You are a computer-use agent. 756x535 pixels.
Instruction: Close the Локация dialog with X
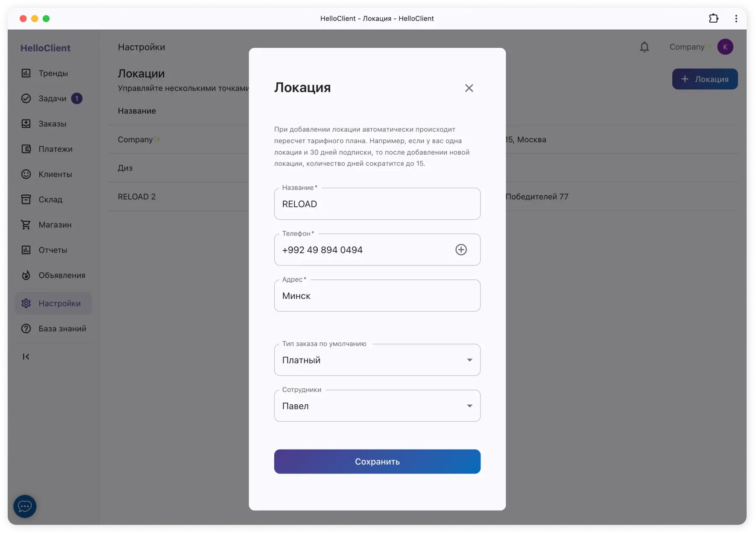(469, 88)
